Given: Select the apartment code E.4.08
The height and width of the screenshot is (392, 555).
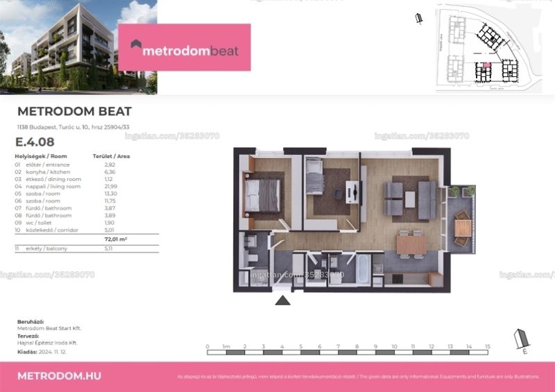Looking at the screenshot, I should [35, 142].
